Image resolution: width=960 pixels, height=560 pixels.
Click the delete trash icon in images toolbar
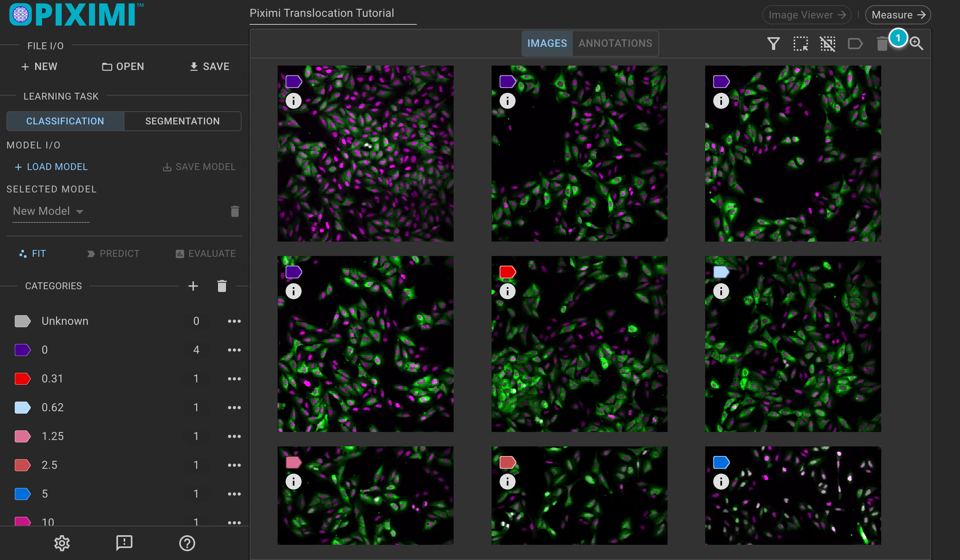tap(882, 43)
